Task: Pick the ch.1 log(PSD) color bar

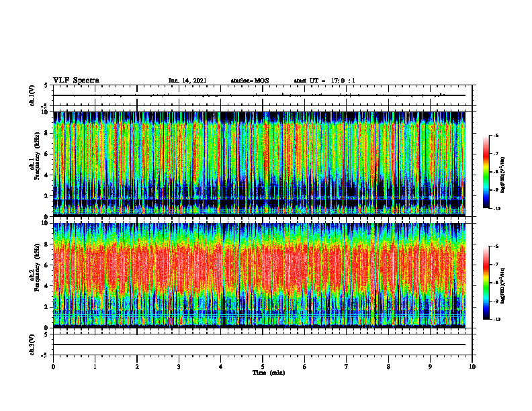Action: pyautogui.click(x=486, y=172)
